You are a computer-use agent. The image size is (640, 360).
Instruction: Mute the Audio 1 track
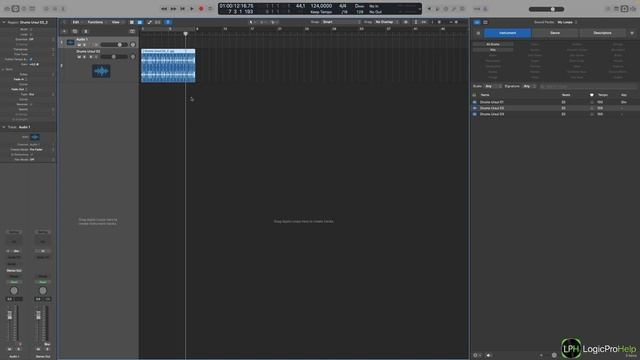tap(79, 45)
